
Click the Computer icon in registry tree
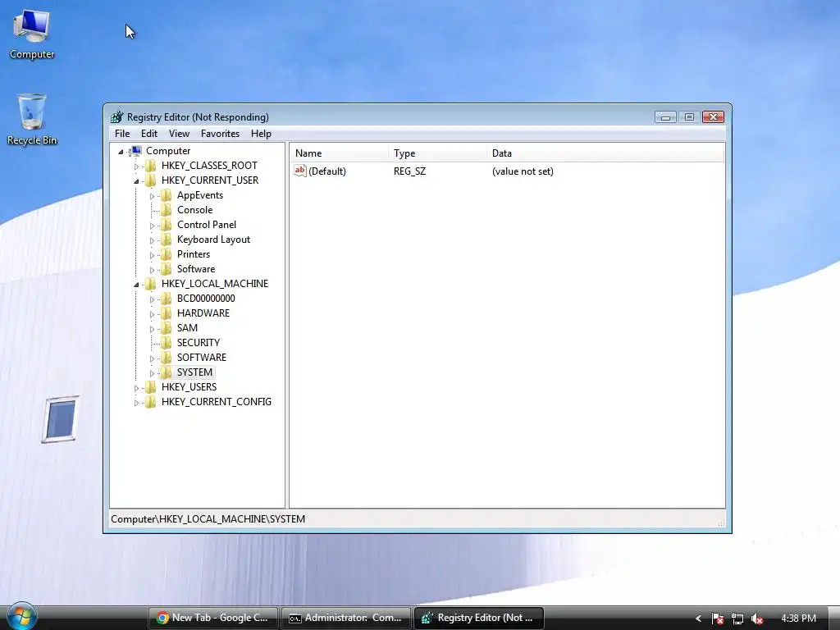pyautogui.click(x=136, y=151)
